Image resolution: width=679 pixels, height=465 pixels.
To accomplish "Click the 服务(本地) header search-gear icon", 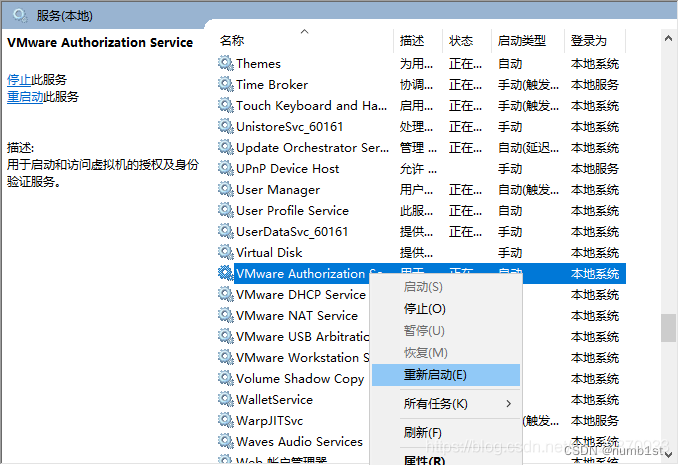I will click(20, 16).
